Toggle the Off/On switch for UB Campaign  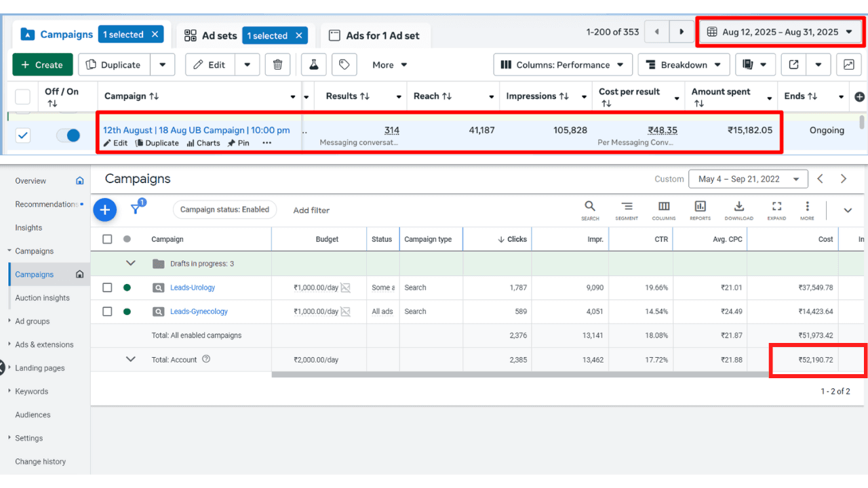coord(68,136)
